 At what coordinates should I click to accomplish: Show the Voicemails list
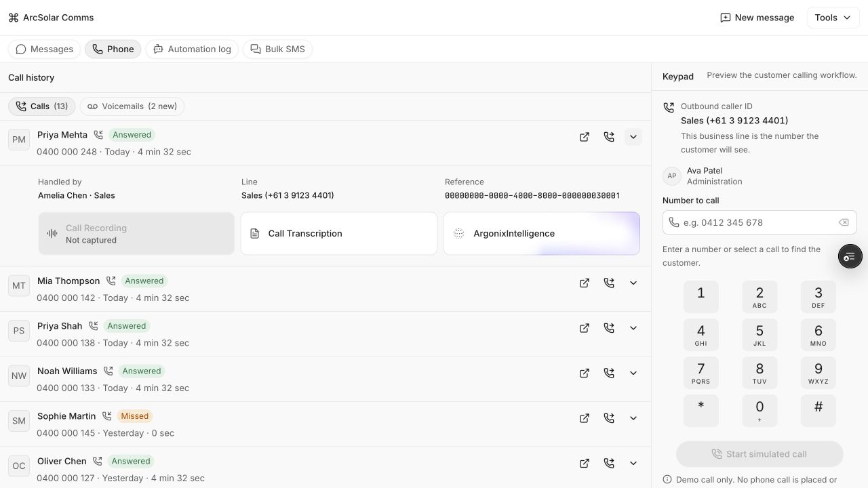tap(132, 106)
